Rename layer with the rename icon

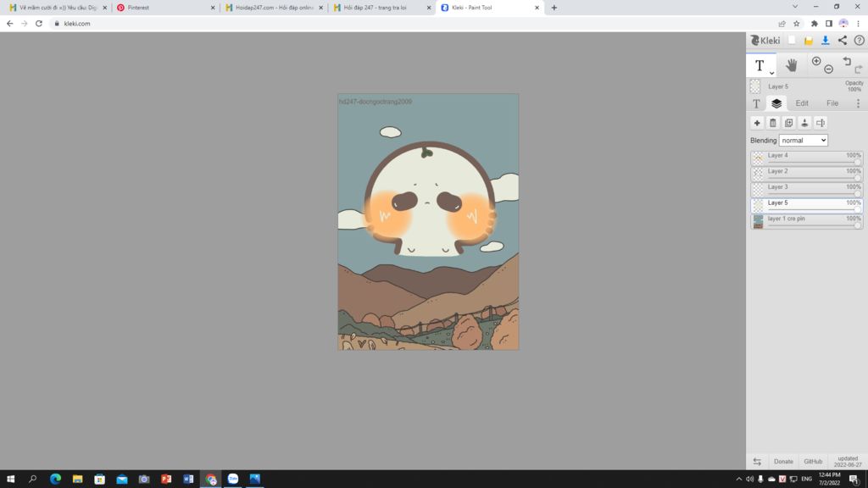(x=821, y=123)
